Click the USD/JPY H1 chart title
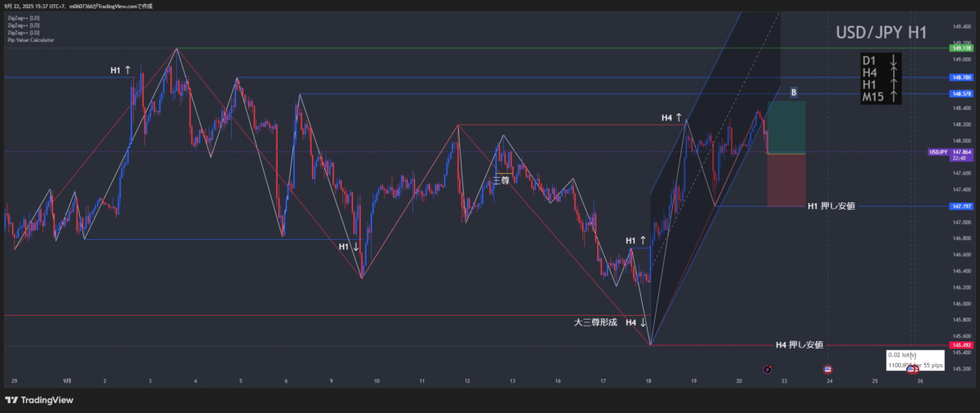Viewport: 980px width, 413px height. (880, 33)
